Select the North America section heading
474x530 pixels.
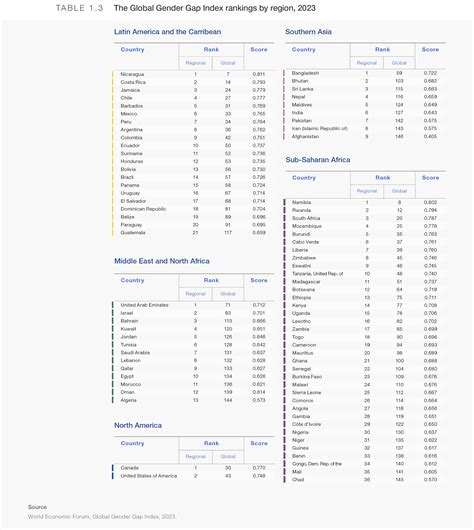[138, 425]
